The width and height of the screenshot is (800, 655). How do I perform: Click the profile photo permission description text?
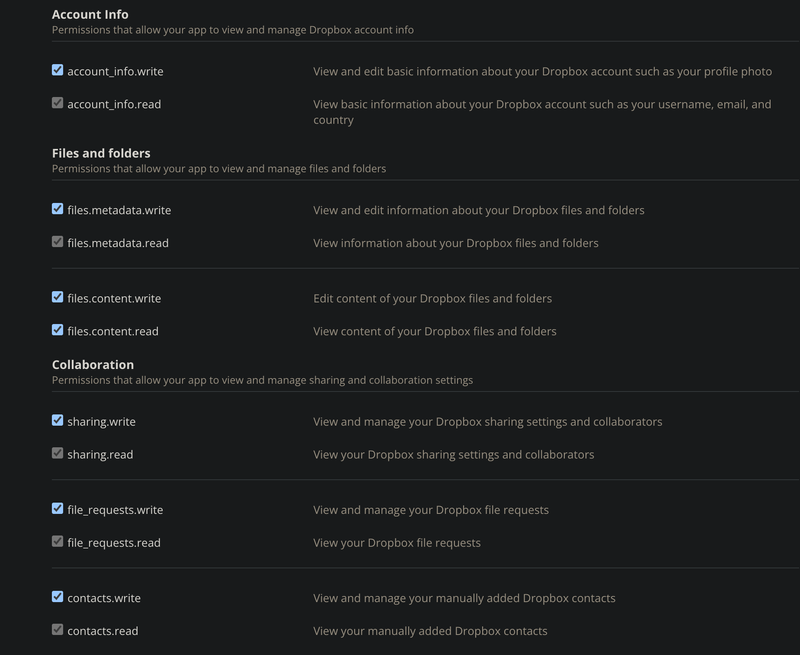pyautogui.click(x=542, y=72)
